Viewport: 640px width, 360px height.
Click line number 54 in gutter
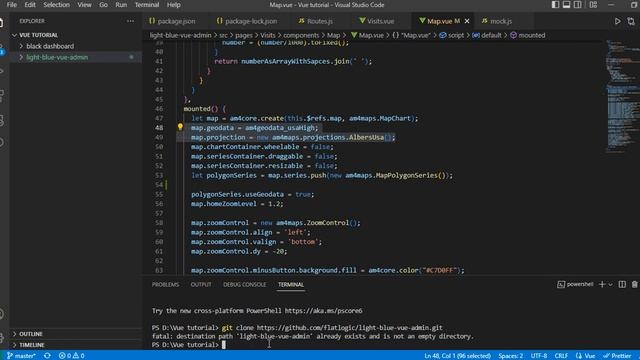[159, 184]
